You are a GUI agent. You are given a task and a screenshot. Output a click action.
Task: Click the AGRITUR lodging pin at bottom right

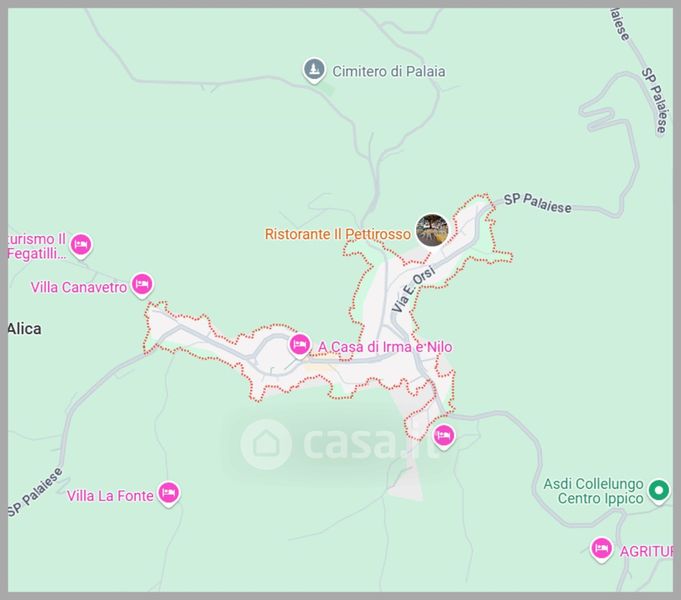602,549
